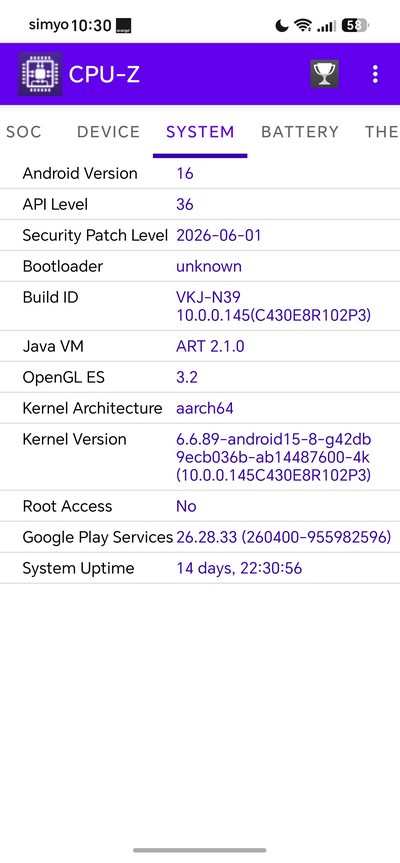Tap the Android Version row
Screen dimensions: 400x863
point(200,173)
